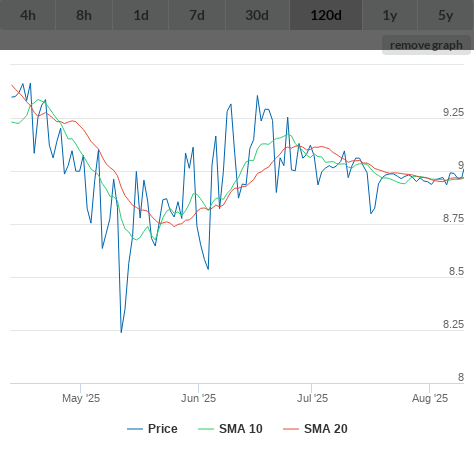Click the Jul '25 axis label
Viewport: 474px width, 455px height.
(x=312, y=398)
